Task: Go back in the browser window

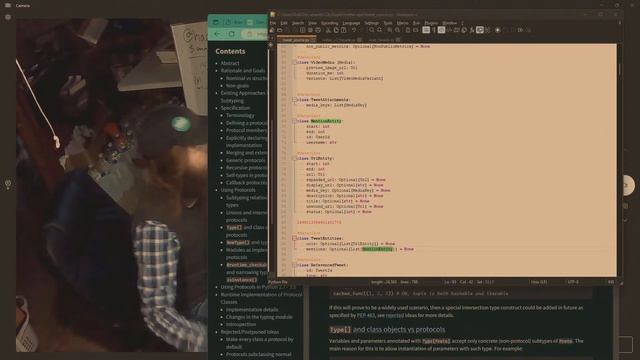Action: [217, 34]
